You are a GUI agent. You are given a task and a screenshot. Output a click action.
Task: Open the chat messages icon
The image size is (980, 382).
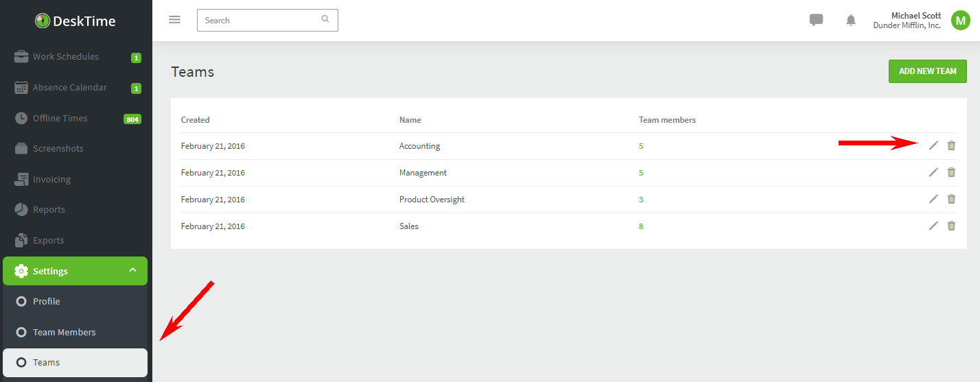(x=816, y=21)
